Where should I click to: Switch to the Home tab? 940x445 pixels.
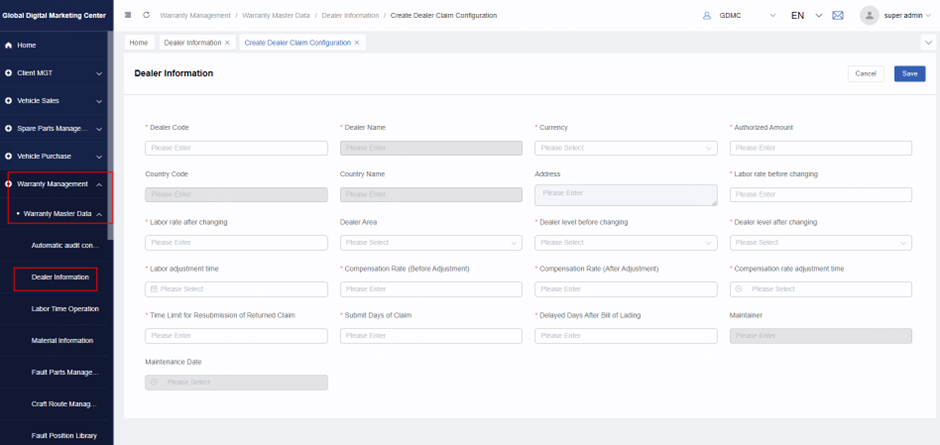[x=138, y=43]
